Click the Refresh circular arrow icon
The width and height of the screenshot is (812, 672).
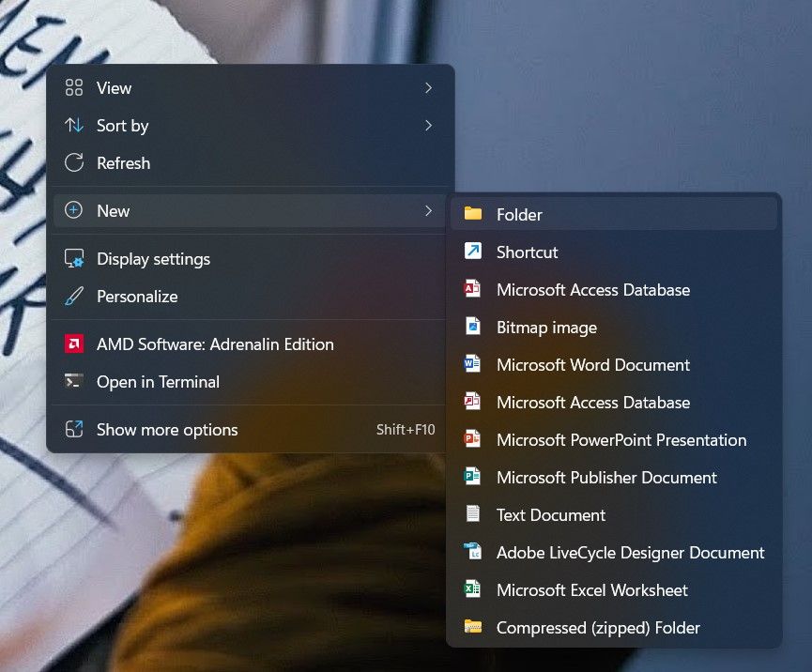tap(74, 162)
